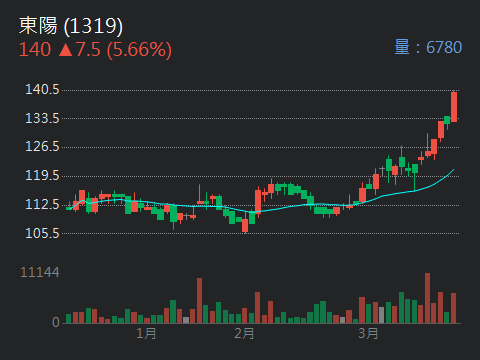Click the 112.5 price axis label
The width and height of the screenshot is (480, 360).
tap(42, 204)
